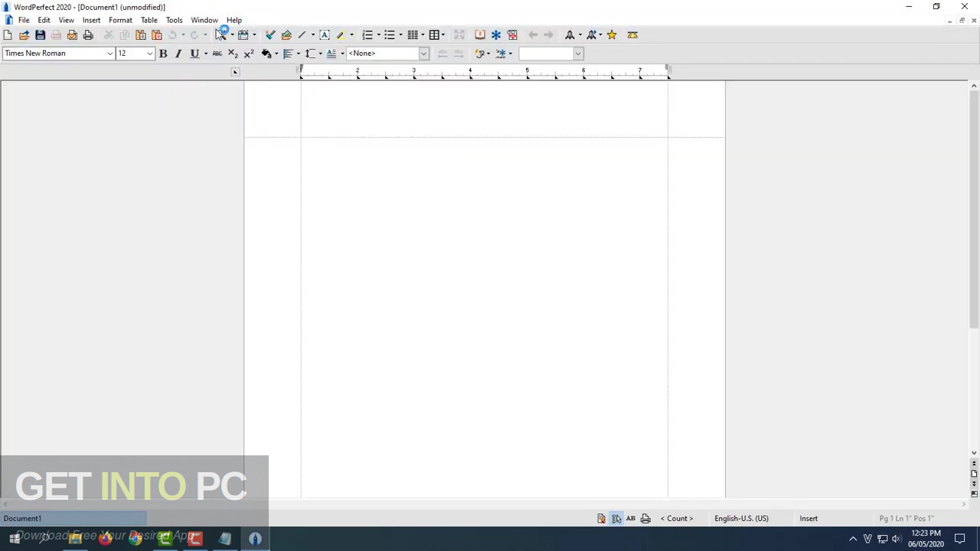Apply Subscript formatting

point(234,54)
